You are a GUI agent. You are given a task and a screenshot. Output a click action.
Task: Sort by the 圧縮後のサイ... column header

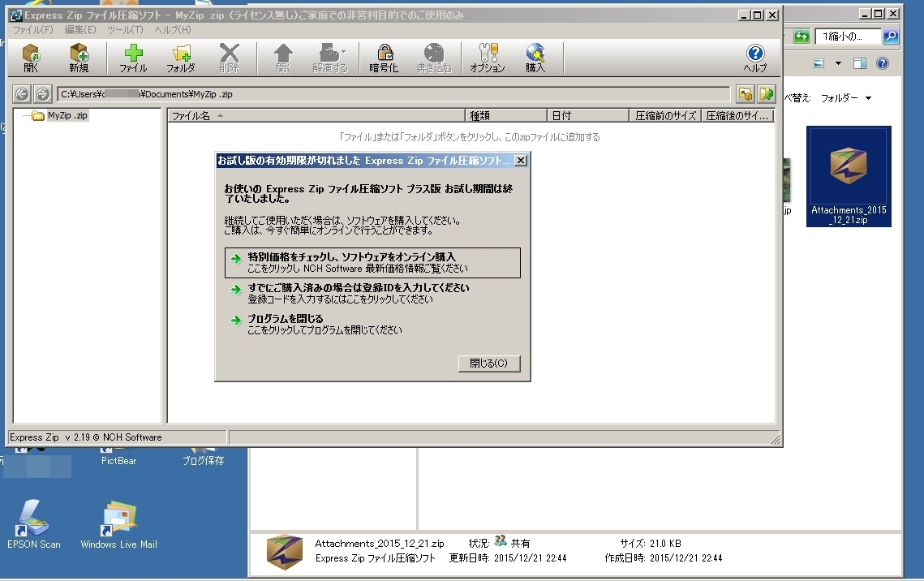[x=737, y=115]
